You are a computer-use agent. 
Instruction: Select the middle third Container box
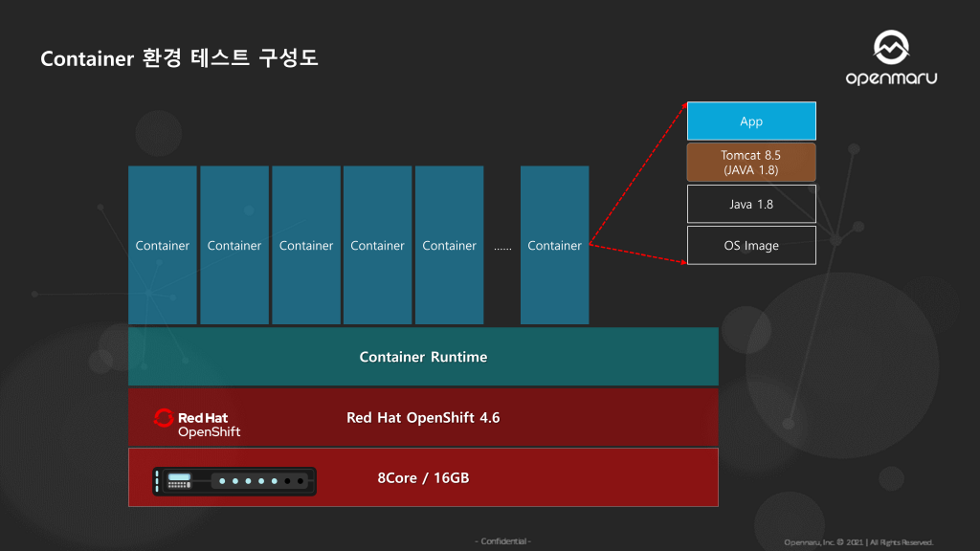[306, 246]
